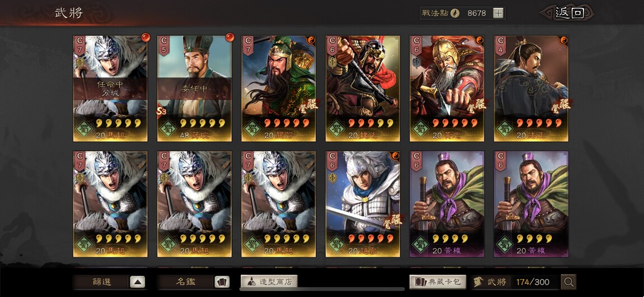Select the 黃忠 general card
Image resolution: width=644 pixels, height=297 pixels.
447,89
